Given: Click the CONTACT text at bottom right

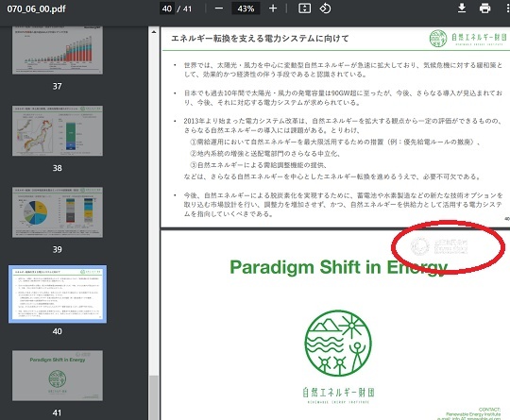Looking at the screenshot, I should tap(489, 410).
